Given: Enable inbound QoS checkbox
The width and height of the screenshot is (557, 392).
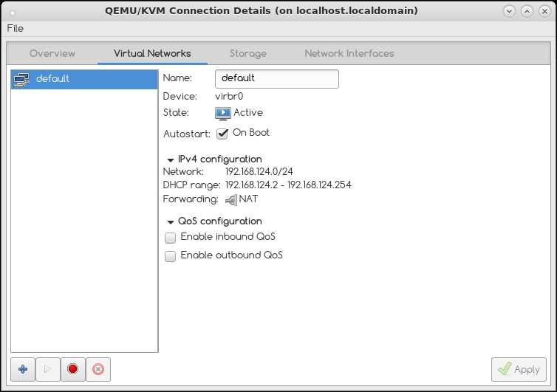Looking at the screenshot, I should (x=170, y=238).
